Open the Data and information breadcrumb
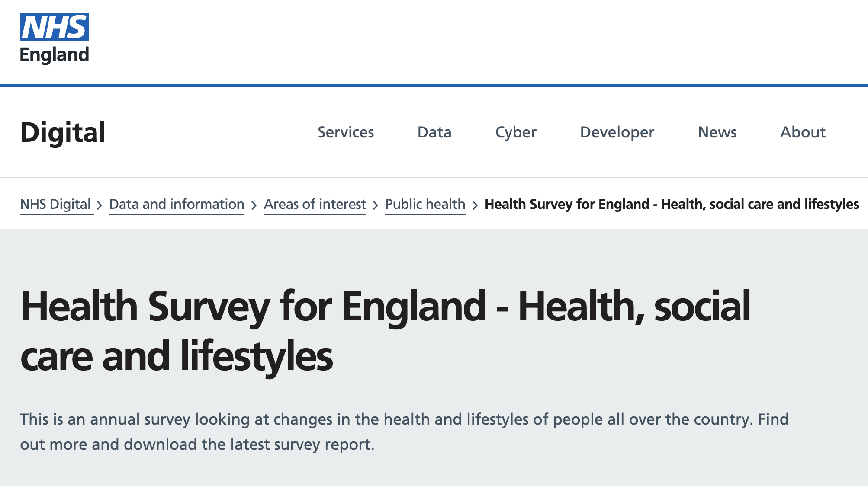 click(177, 204)
